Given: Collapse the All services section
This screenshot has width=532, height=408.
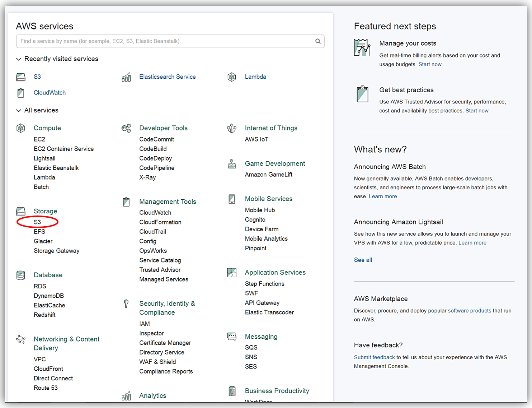Looking at the screenshot, I should pos(19,111).
